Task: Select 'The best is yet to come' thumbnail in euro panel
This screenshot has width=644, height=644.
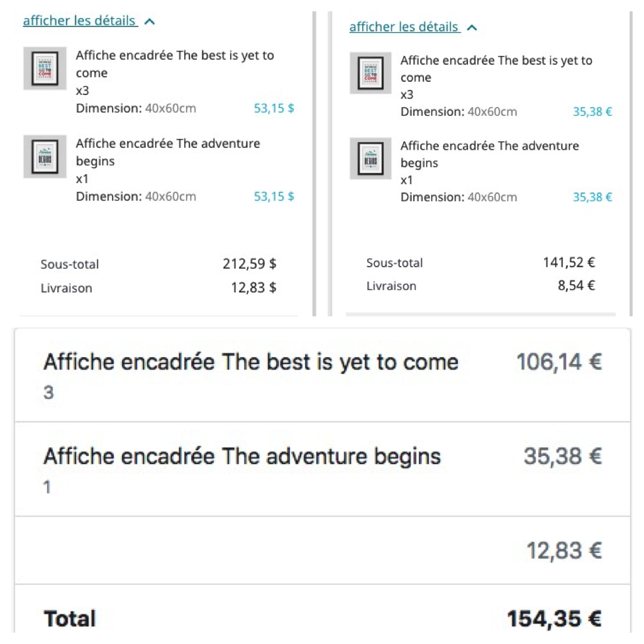Action: coord(370,73)
